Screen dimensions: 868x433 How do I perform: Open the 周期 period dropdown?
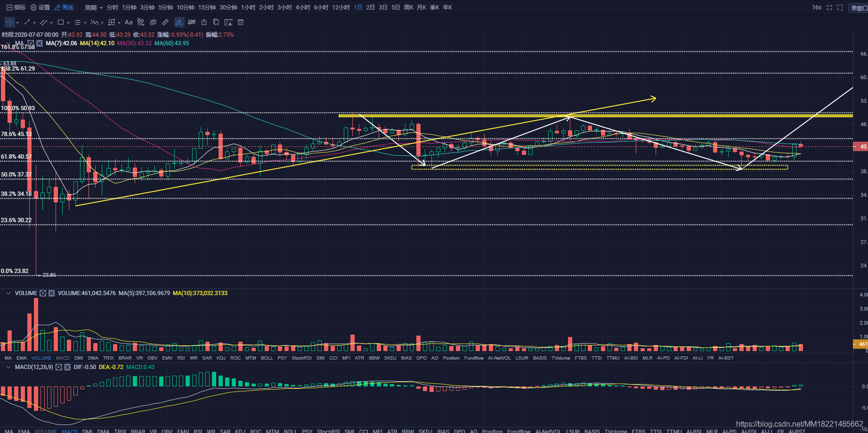[x=94, y=8]
